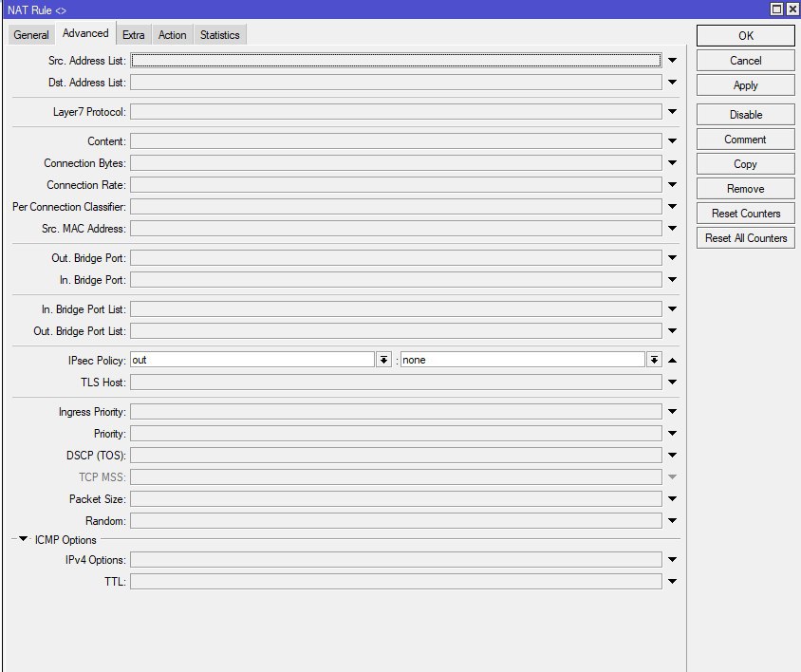Remove the NAT rule

tap(745, 189)
